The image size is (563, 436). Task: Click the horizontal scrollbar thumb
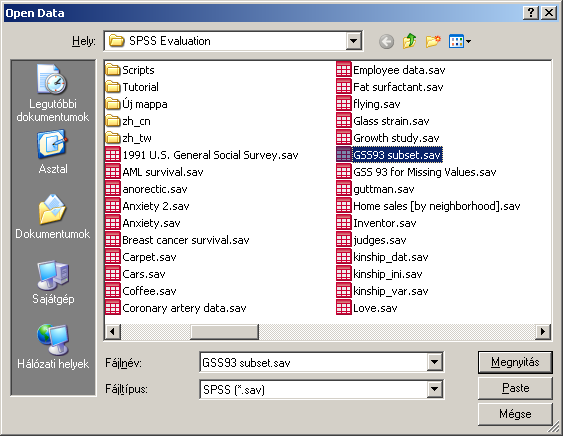coord(224,331)
